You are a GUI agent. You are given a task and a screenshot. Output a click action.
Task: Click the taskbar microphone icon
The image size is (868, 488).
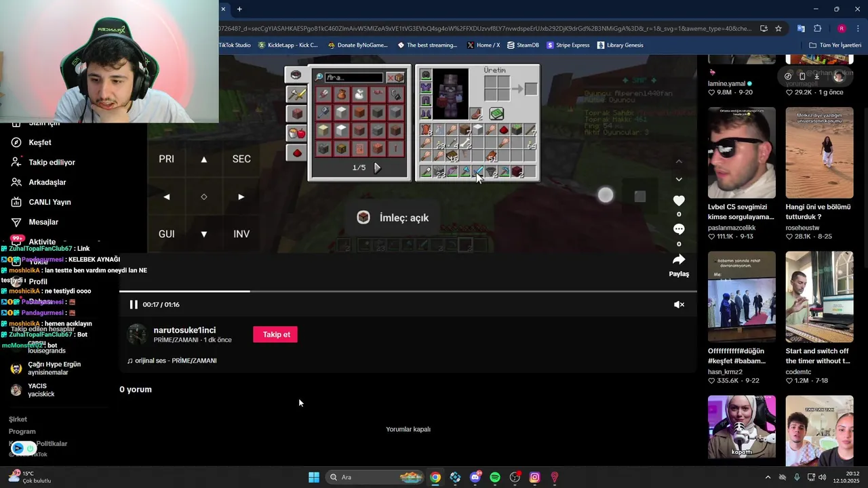(x=797, y=477)
